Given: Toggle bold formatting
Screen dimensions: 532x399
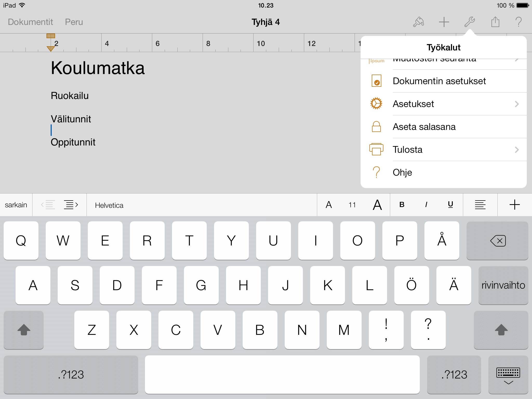Looking at the screenshot, I should [402, 205].
